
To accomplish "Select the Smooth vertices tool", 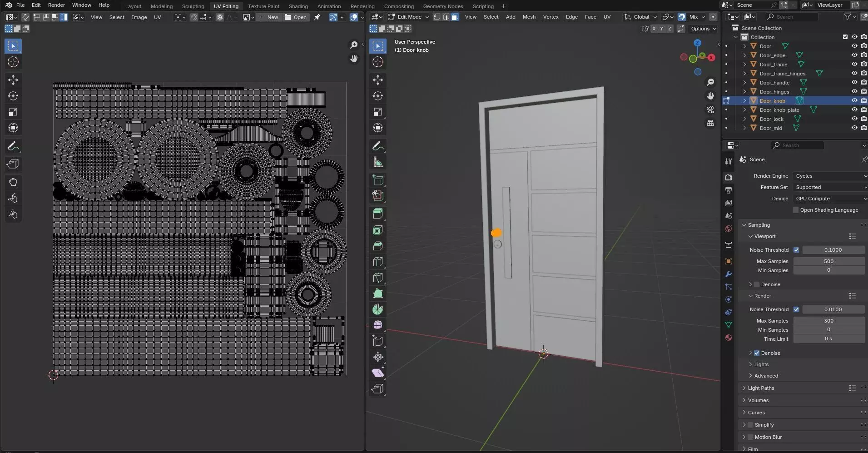I will (x=377, y=325).
